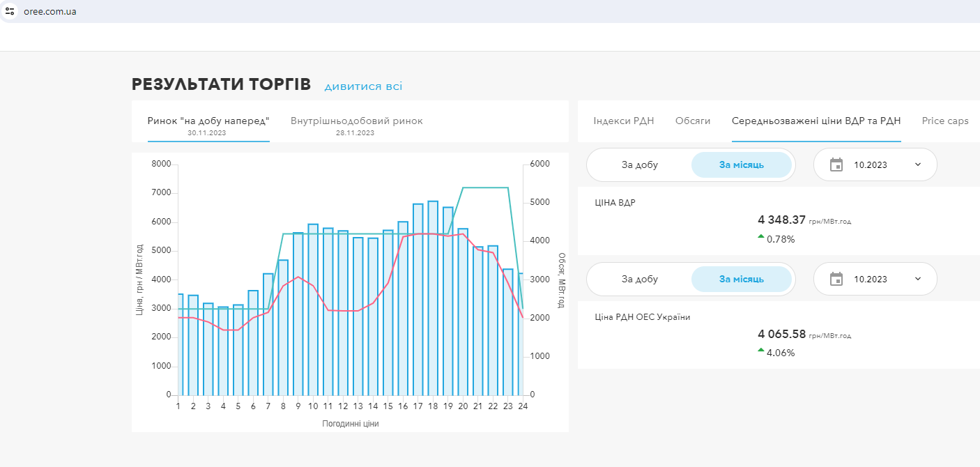Screen dimensions: 980x467
Task: Expand the 10.2023 dropdown chevron for Ціна РДН
Action: pyautogui.click(x=917, y=279)
